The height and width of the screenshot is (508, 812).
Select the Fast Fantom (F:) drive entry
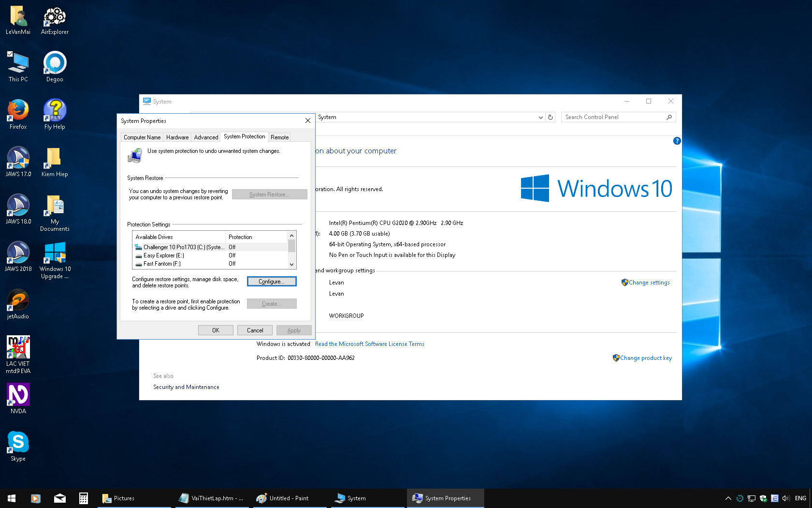pos(184,264)
